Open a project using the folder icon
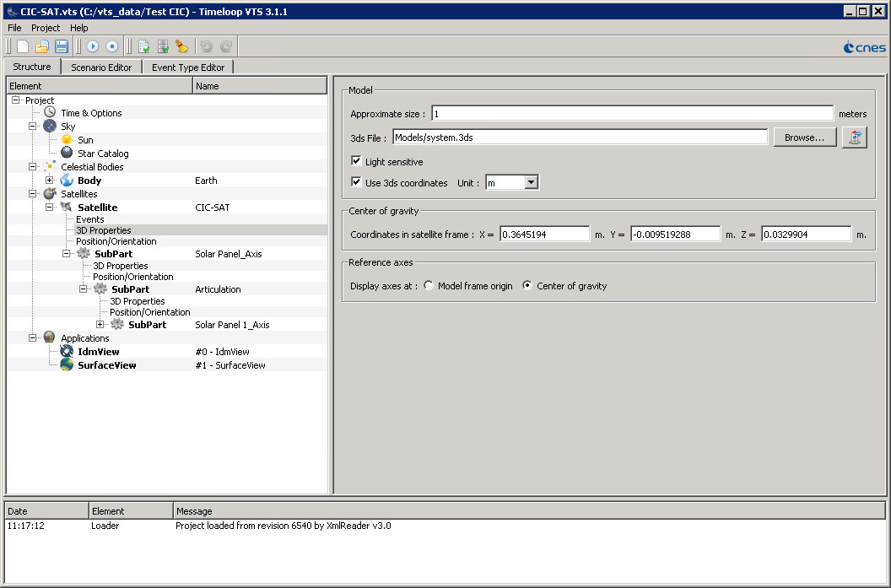 tap(41, 46)
